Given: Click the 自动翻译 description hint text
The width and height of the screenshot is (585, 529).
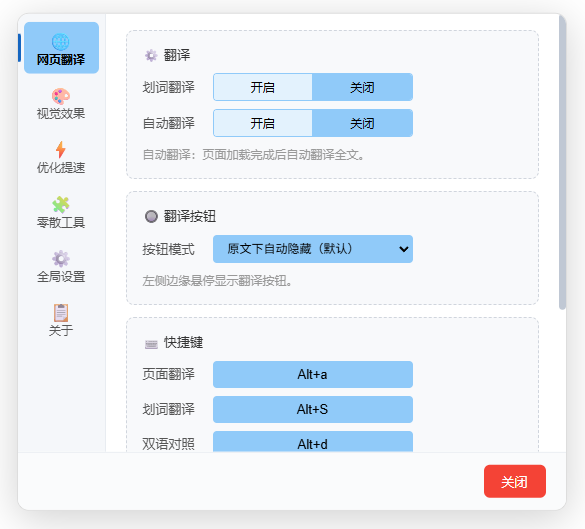Looking at the screenshot, I should 254,155.
